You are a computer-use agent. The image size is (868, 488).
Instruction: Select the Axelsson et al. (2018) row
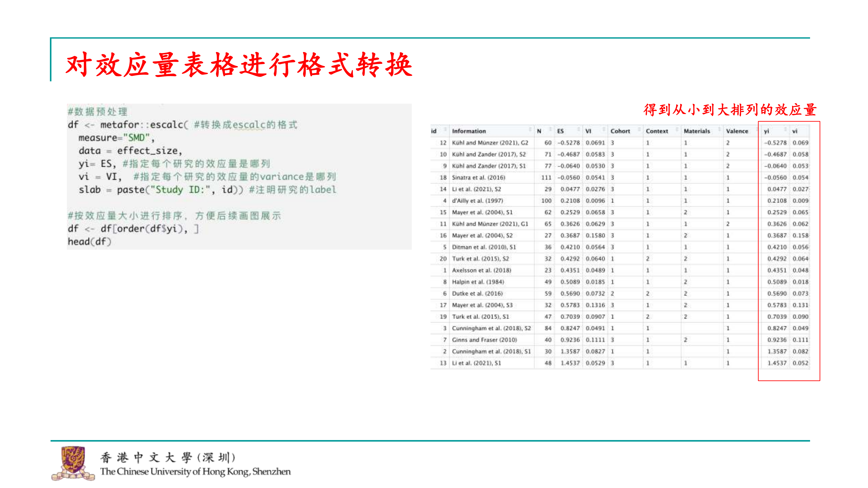[x=482, y=270]
